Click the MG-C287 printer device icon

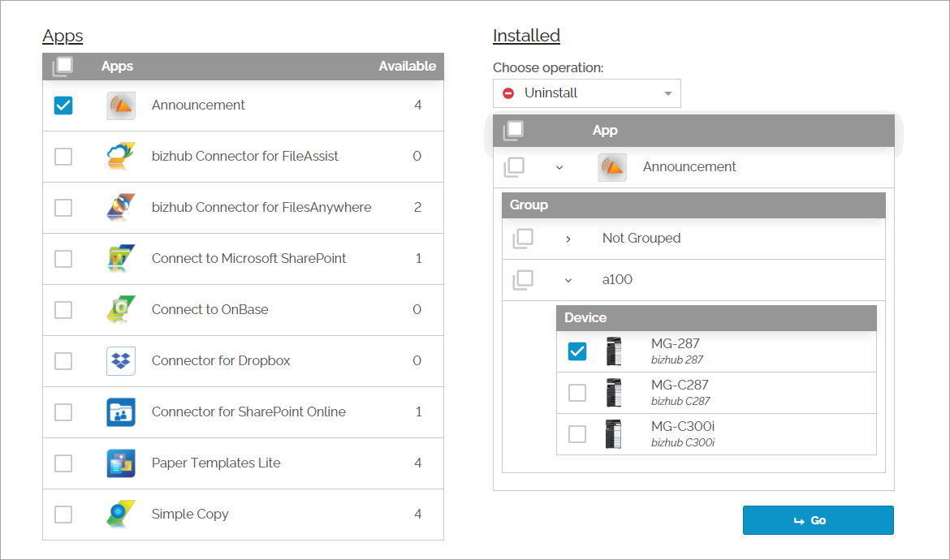(x=614, y=392)
